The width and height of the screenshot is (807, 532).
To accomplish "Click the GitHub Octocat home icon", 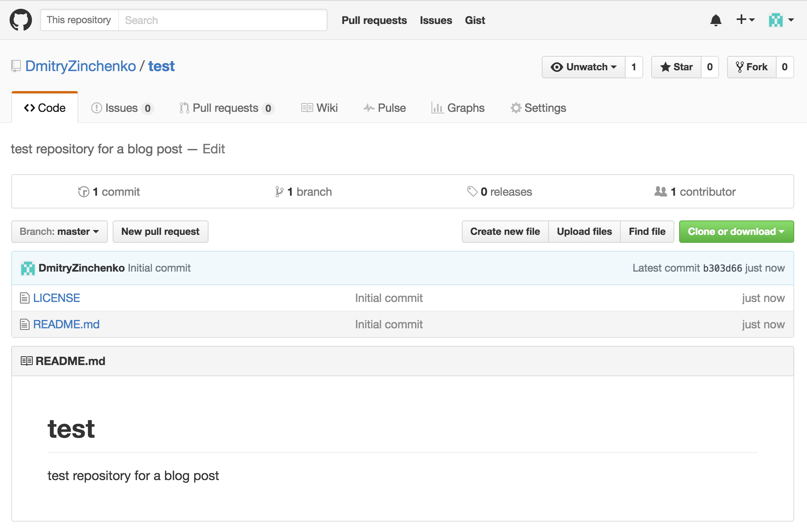I will 20,20.
